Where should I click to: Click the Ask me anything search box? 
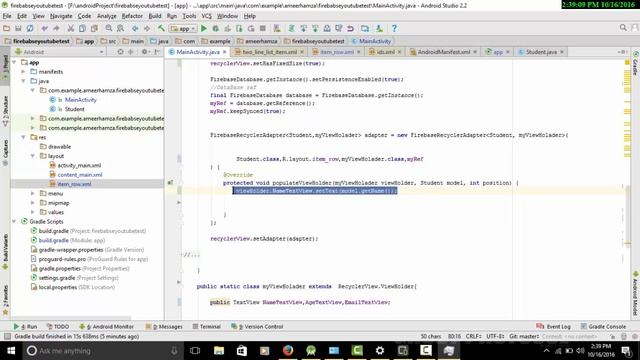102,351
